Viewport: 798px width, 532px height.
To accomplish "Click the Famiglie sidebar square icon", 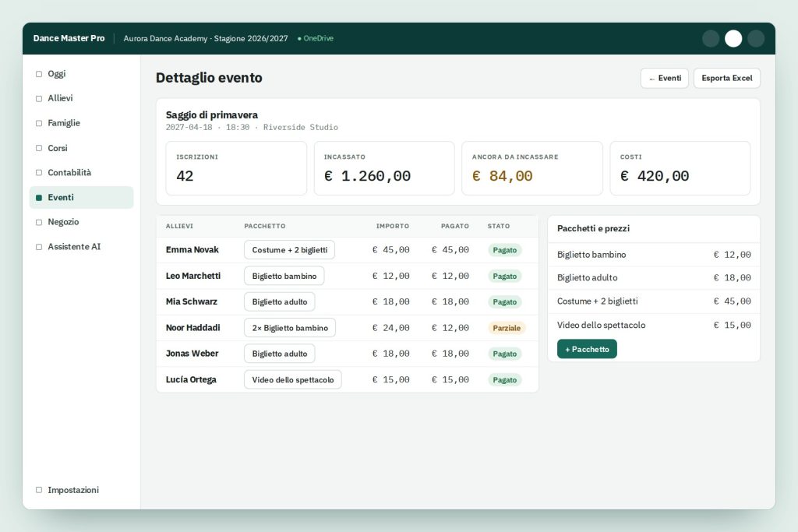I will (39, 123).
